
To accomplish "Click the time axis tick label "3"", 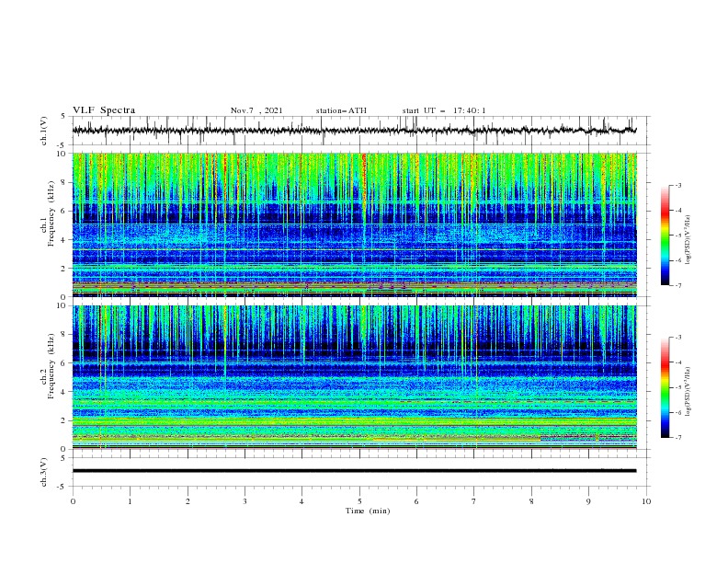I will point(245,501).
